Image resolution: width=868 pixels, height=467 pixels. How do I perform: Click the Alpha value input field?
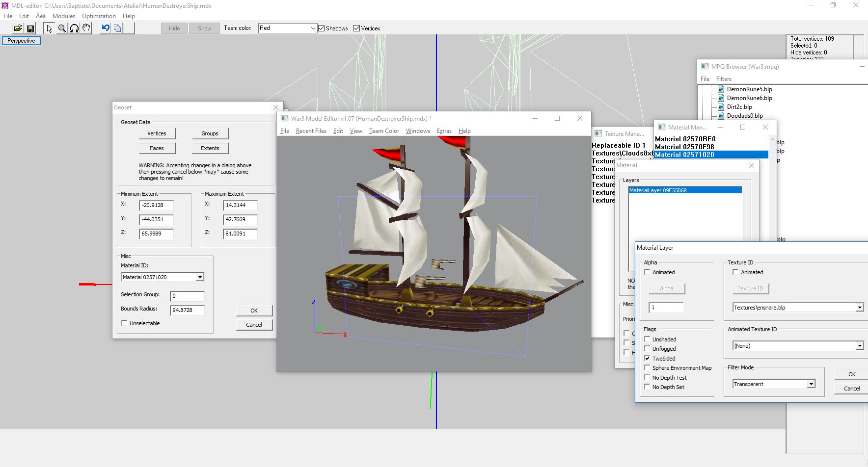pyautogui.click(x=666, y=308)
